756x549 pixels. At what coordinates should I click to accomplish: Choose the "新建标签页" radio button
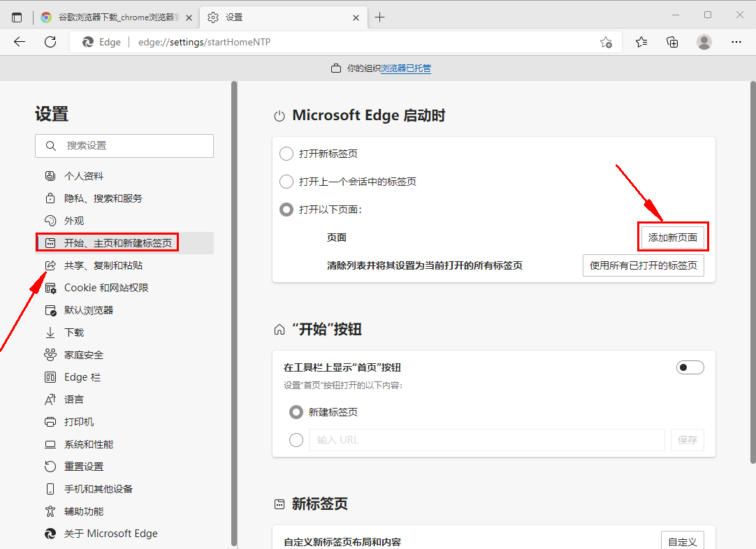pyautogui.click(x=296, y=412)
